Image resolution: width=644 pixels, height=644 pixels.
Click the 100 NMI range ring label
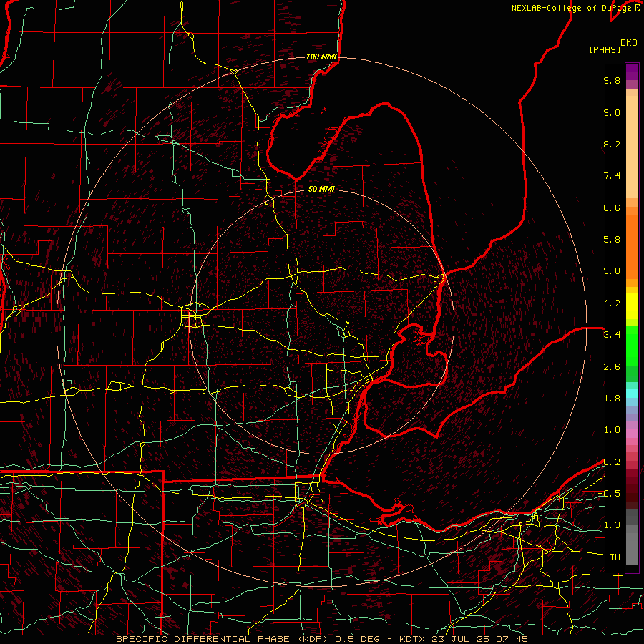(321, 57)
